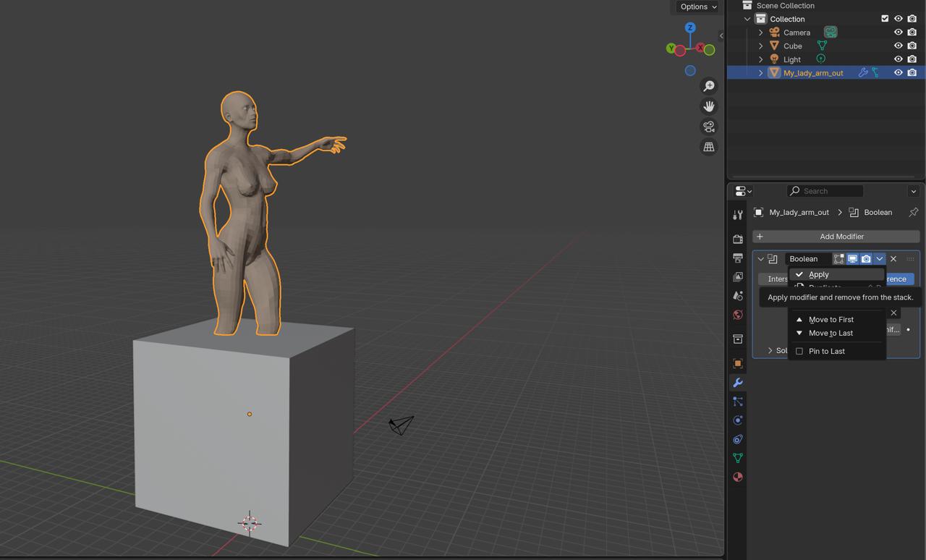Toggle the camera view icon

pyautogui.click(x=708, y=127)
